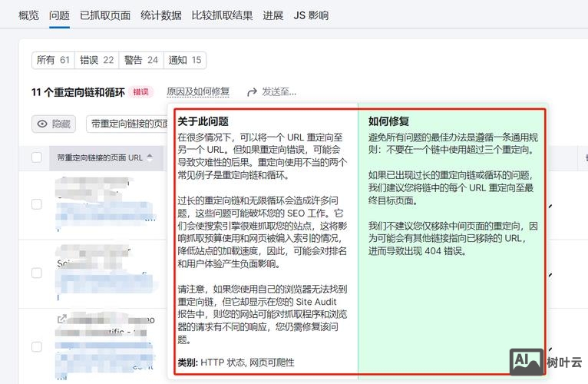Open the 概览 tab
Viewport: 588px width, 384px height.
tap(29, 15)
